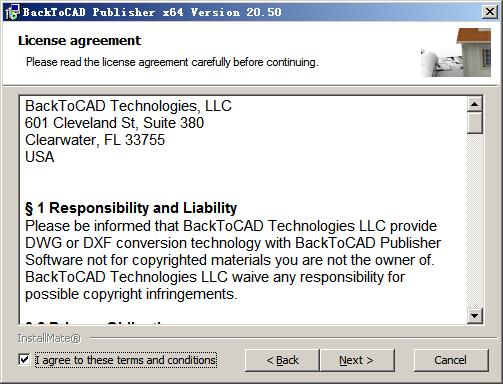Click the License agreement heading

pos(79,41)
